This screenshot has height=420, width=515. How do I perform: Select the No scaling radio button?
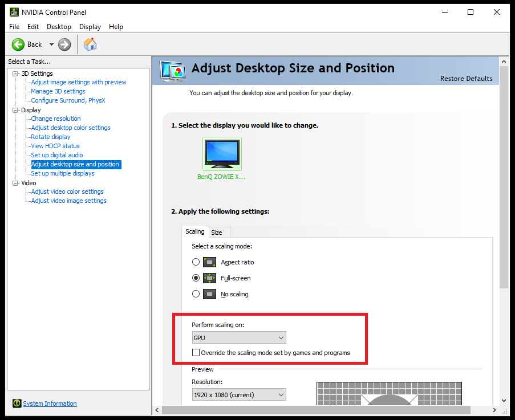196,294
